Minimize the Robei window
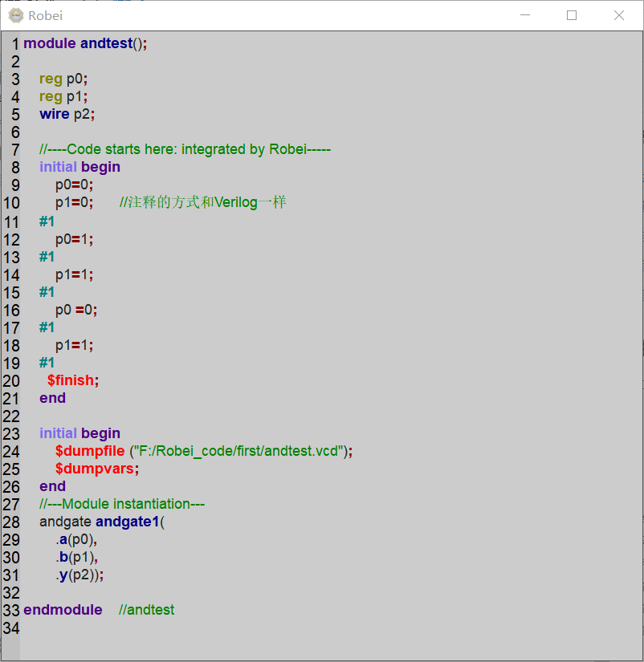This screenshot has height=662, width=644. 525,15
